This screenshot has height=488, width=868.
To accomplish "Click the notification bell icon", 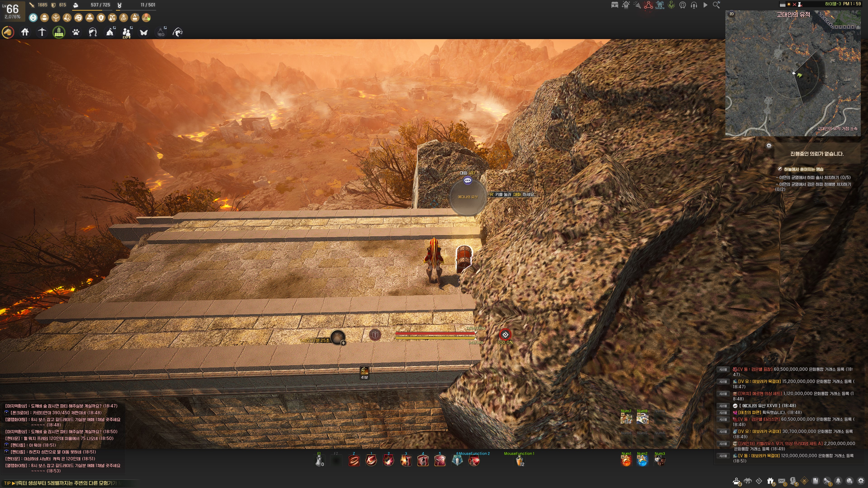I will (838, 481).
